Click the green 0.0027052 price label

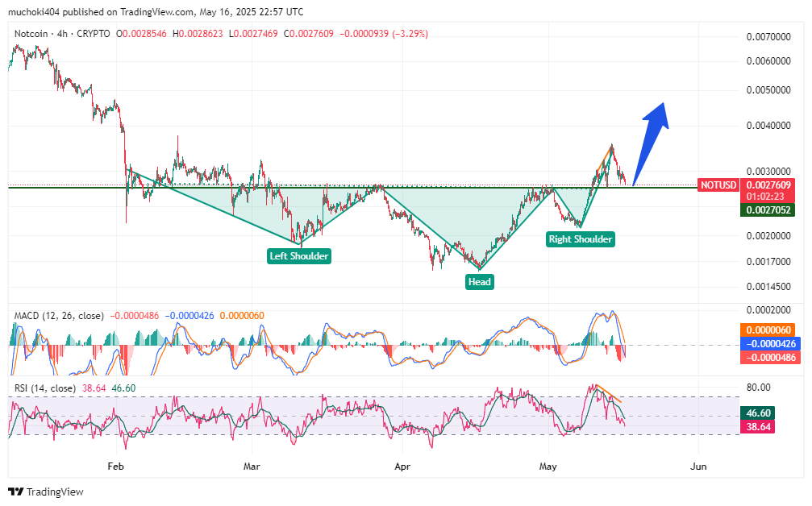768,209
